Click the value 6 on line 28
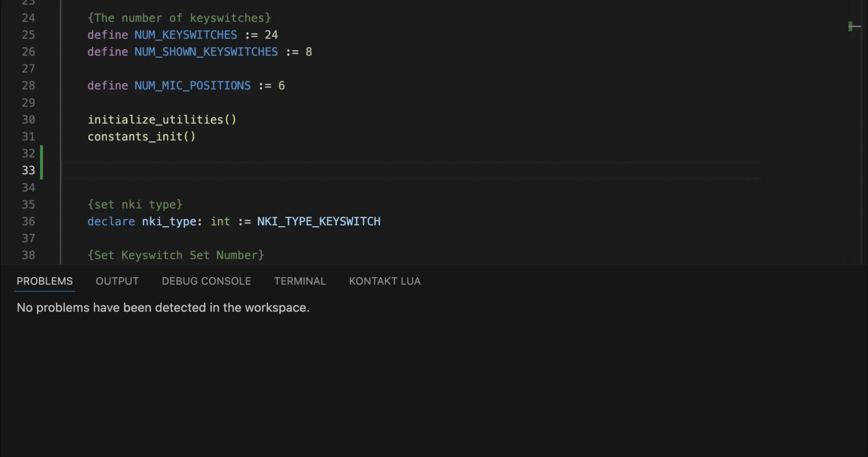868x457 pixels. coord(281,86)
